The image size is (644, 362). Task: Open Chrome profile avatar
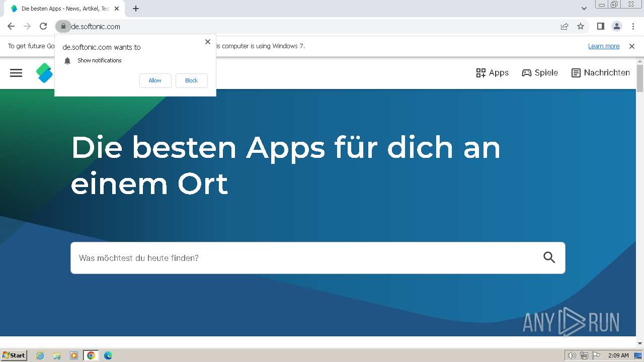point(616,26)
